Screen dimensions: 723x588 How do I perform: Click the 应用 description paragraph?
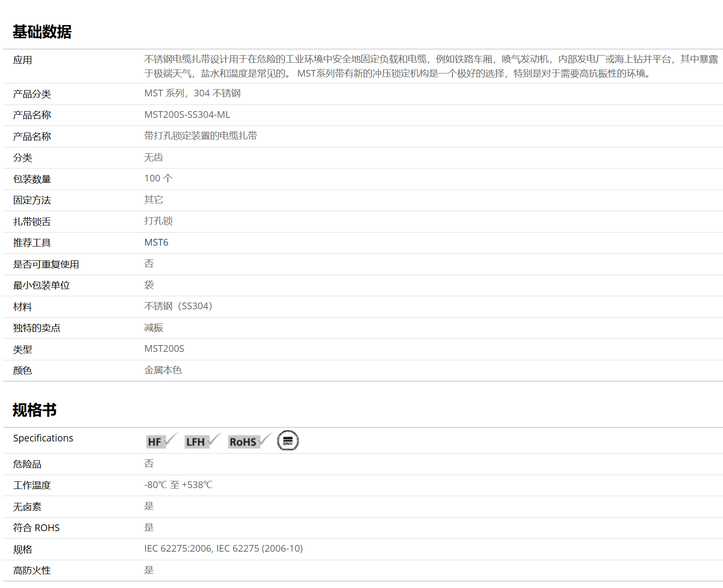point(430,66)
